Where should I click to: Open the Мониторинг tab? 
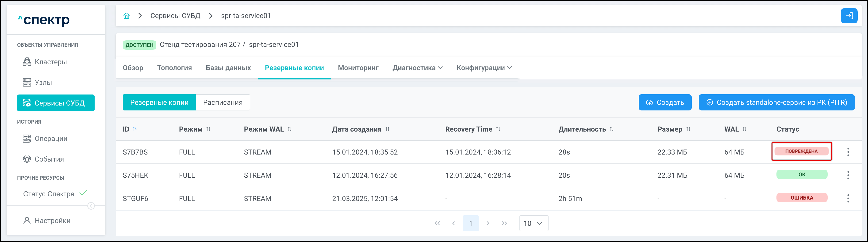(x=358, y=68)
